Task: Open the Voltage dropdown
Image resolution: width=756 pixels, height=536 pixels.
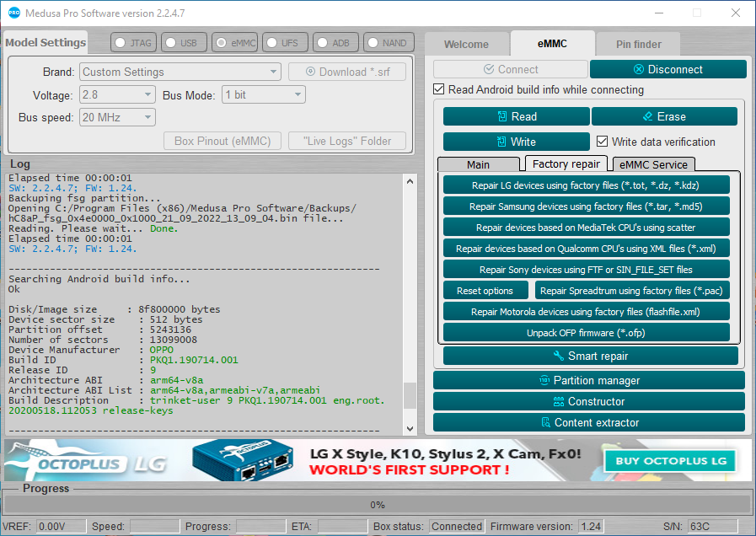Action: 118,94
